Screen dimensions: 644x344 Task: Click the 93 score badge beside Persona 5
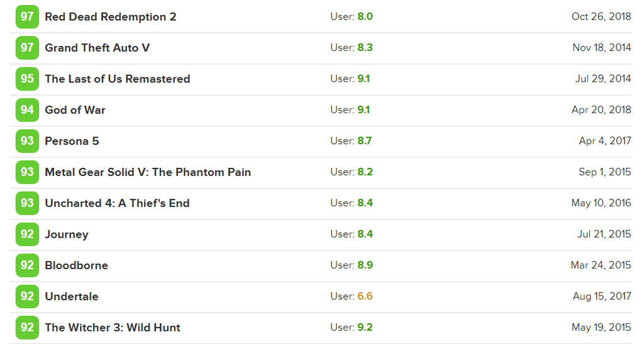click(27, 141)
